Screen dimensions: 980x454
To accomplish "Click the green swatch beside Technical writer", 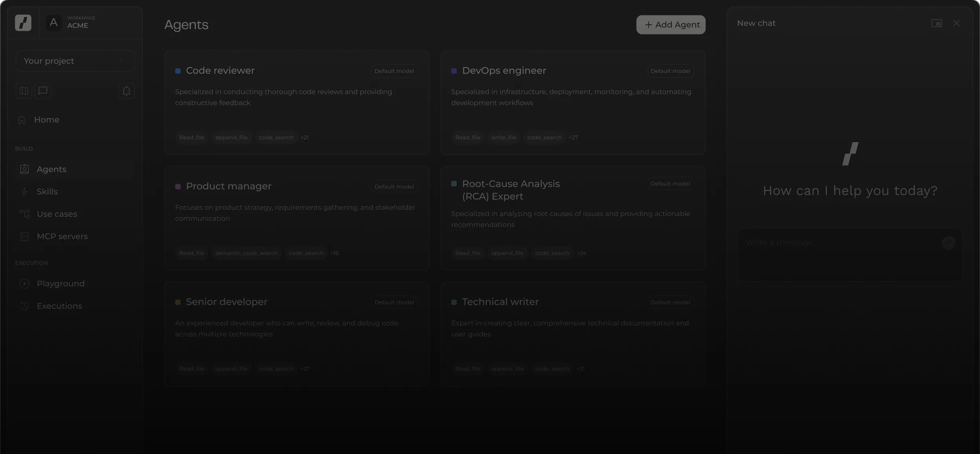I will tap(454, 302).
